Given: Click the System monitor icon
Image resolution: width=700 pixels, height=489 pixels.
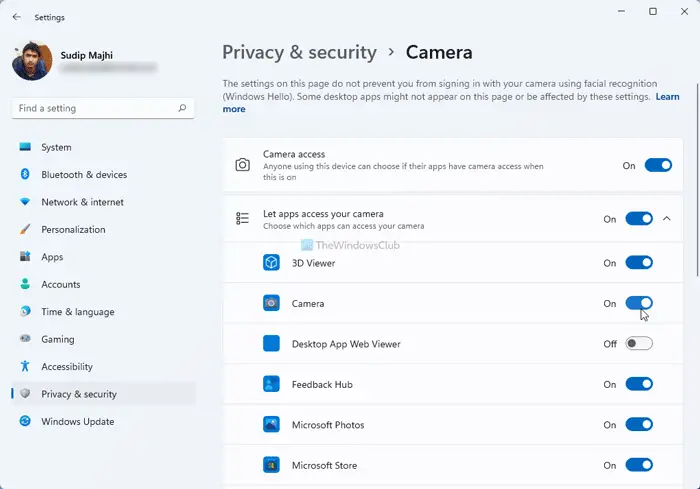Looking at the screenshot, I should click(x=25, y=147).
